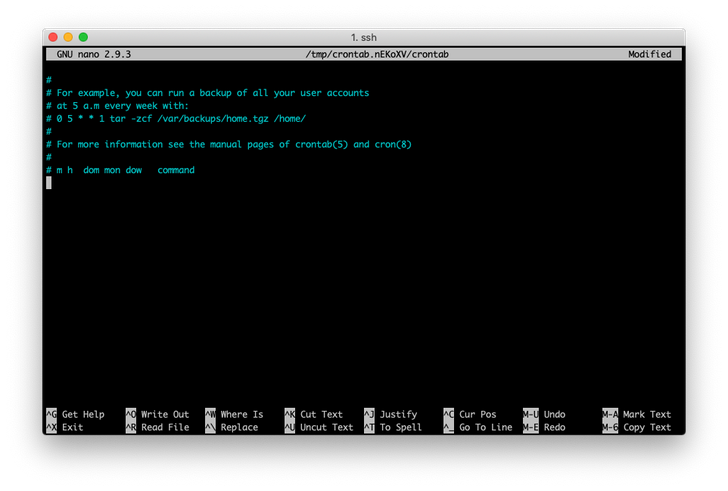Screen dimensions: 728x491
Task: Click the cursor block on the empty line
Action: point(49,183)
